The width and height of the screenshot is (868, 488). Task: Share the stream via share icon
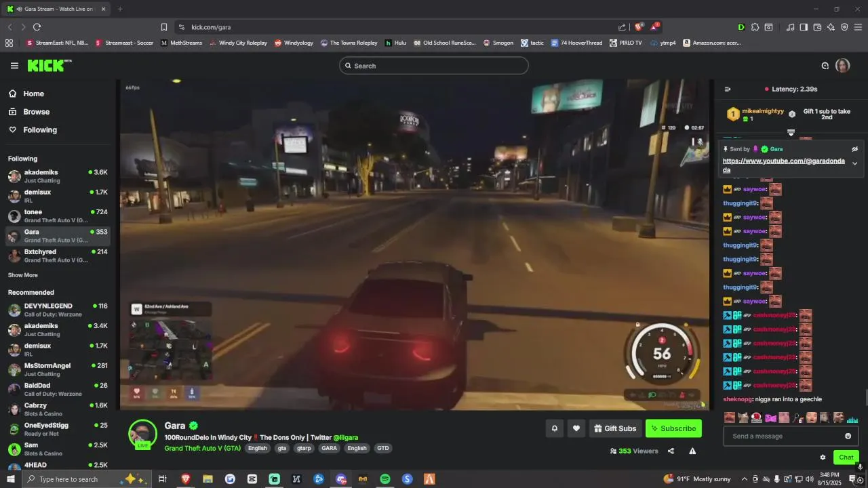coord(671,451)
